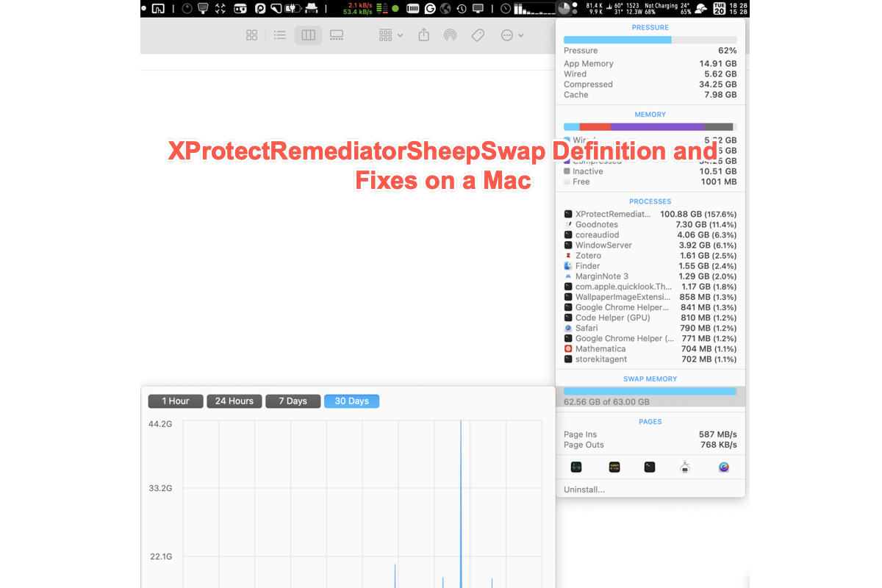The image size is (882, 588).
Task: Select the column view icon in the toolbar
Action: tap(308, 35)
